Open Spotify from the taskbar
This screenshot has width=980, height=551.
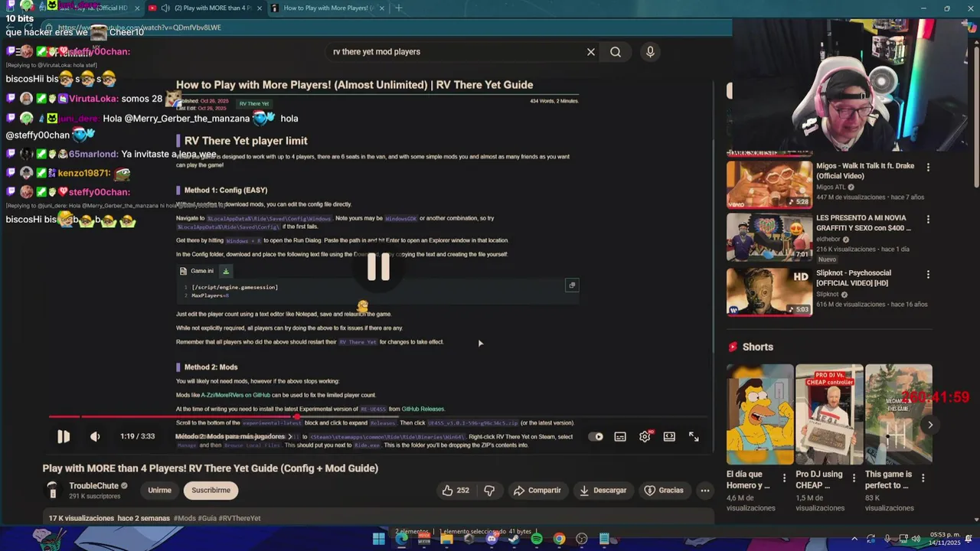coord(537,539)
